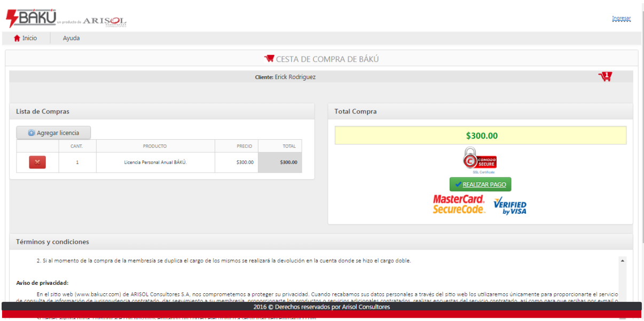Click the price cell $300.00 in row
644x321 pixels.
point(237,162)
